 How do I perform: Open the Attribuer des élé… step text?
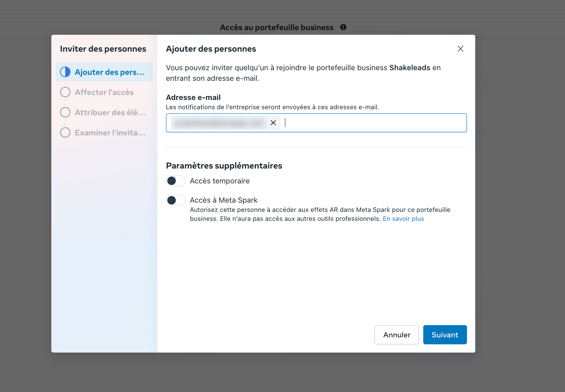110,113
